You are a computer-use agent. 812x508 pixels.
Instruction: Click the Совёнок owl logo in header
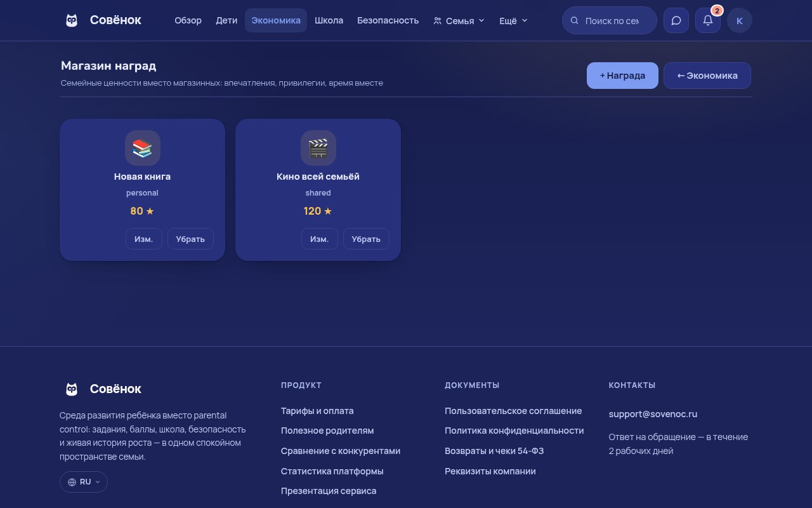coord(72,20)
